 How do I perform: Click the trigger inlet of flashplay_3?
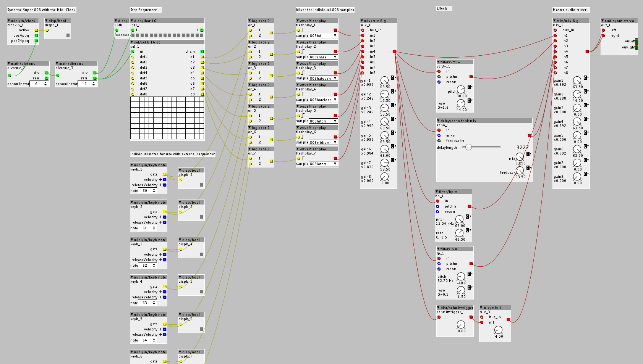(x=298, y=73)
